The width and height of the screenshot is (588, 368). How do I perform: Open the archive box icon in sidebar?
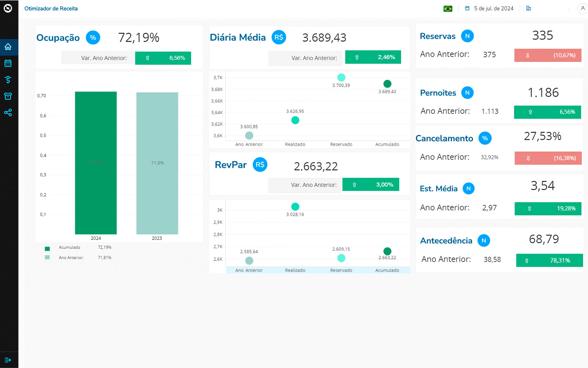click(x=8, y=96)
